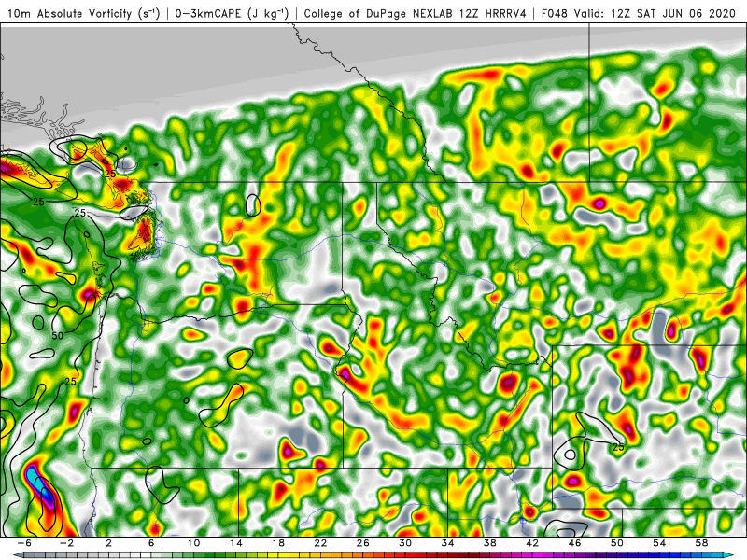Click the "0-3kmCAPE (J kg⁻¹)" title text

pyautogui.click(x=232, y=14)
